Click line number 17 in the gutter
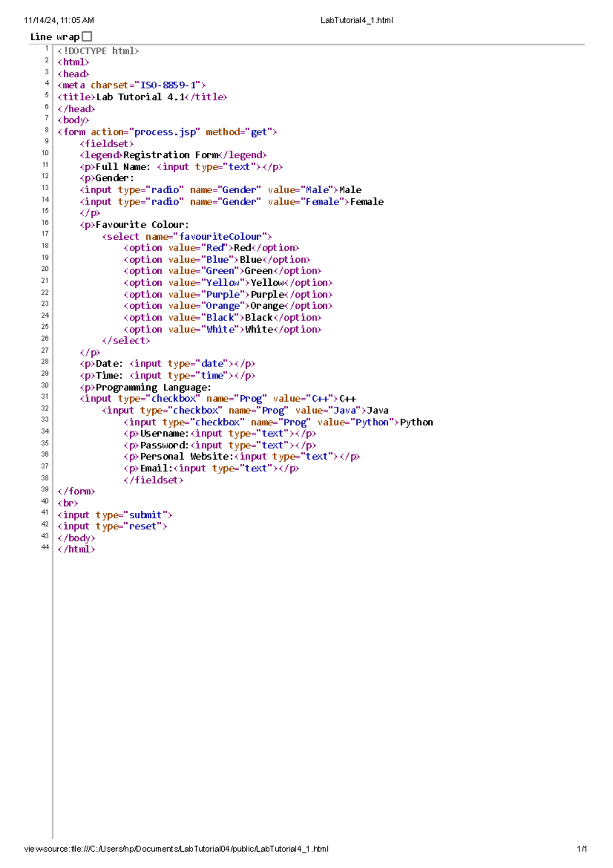 click(45, 234)
